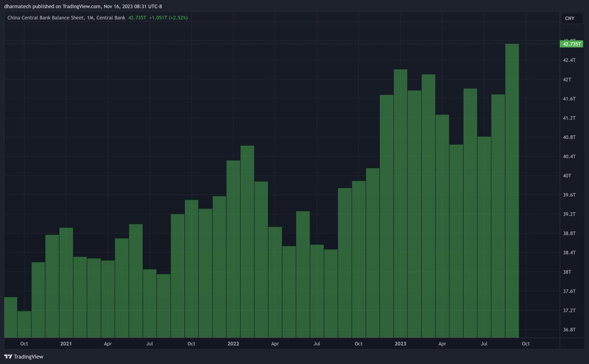589x364 pixels.
Task: Click the 40.4T price axis label
Action: point(569,156)
